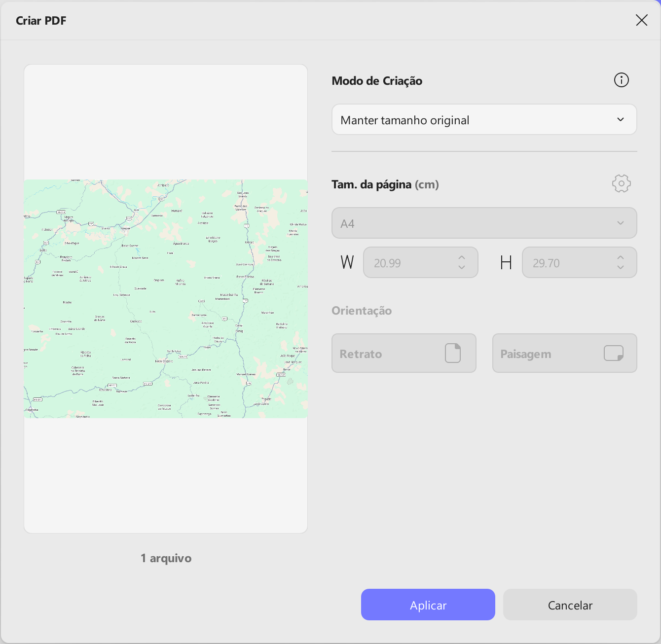Increase height with up stepper arrow
Image resolution: width=661 pixels, height=644 pixels.
click(x=621, y=257)
